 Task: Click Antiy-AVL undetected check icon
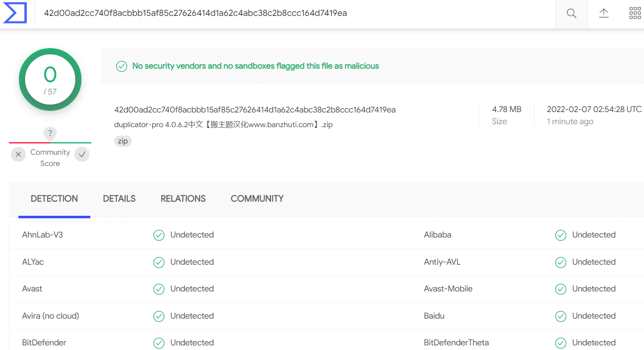561,263
